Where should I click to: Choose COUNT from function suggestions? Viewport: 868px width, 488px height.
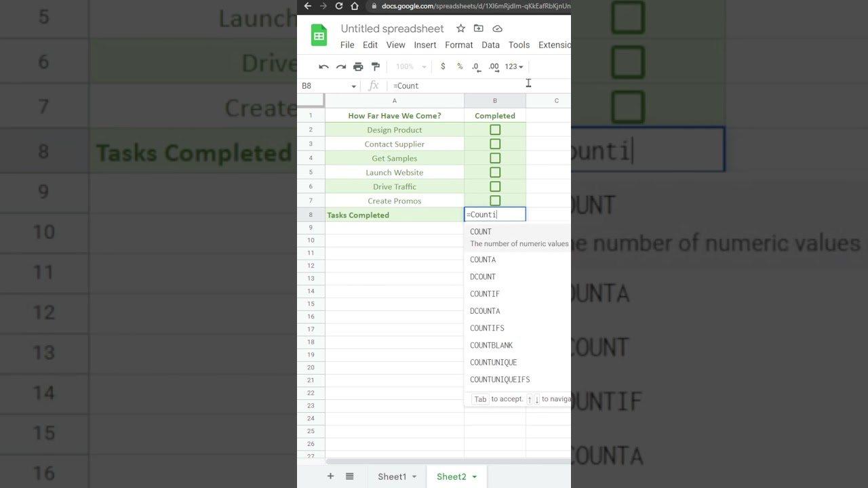pos(517,237)
